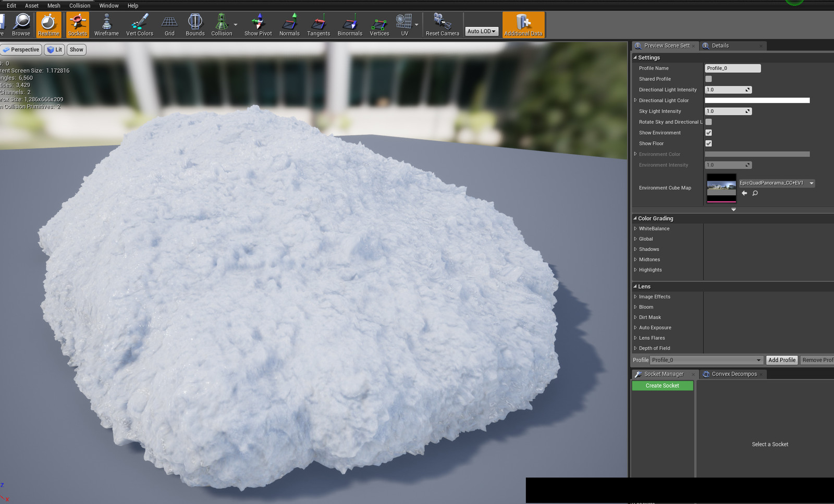The width and height of the screenshot is (834, 504).
Task: Expand the Auto Exposure row
Action: [635, 327]
